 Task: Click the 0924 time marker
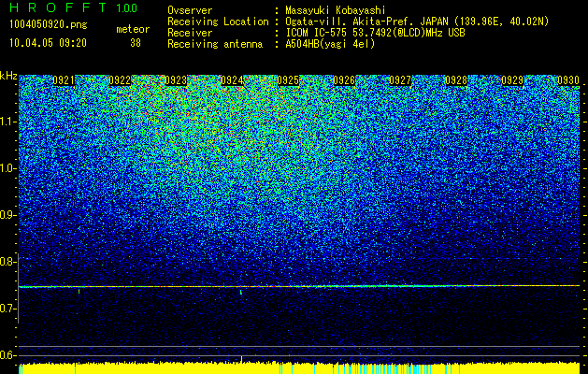tap(232, 80)
